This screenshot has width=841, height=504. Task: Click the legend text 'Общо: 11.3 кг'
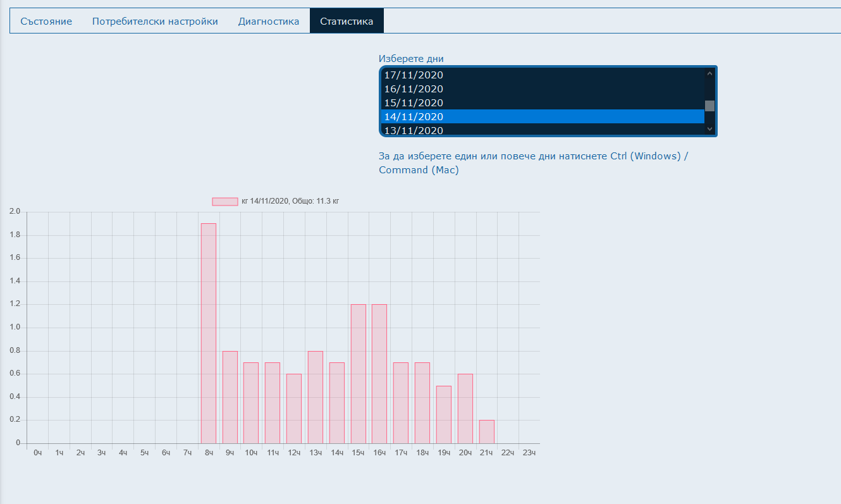(x=316, y=201)
